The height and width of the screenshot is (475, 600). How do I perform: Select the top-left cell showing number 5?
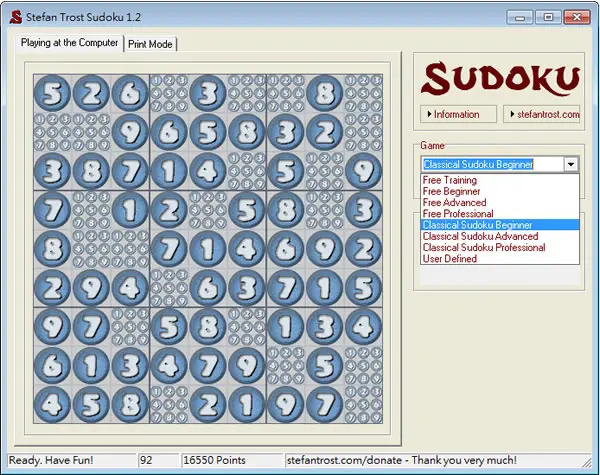(x=52, y=93)
